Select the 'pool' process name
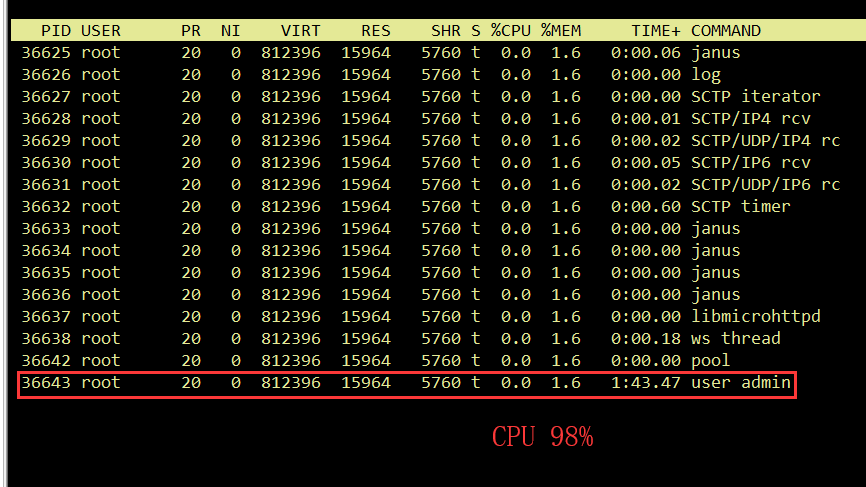 711,361
